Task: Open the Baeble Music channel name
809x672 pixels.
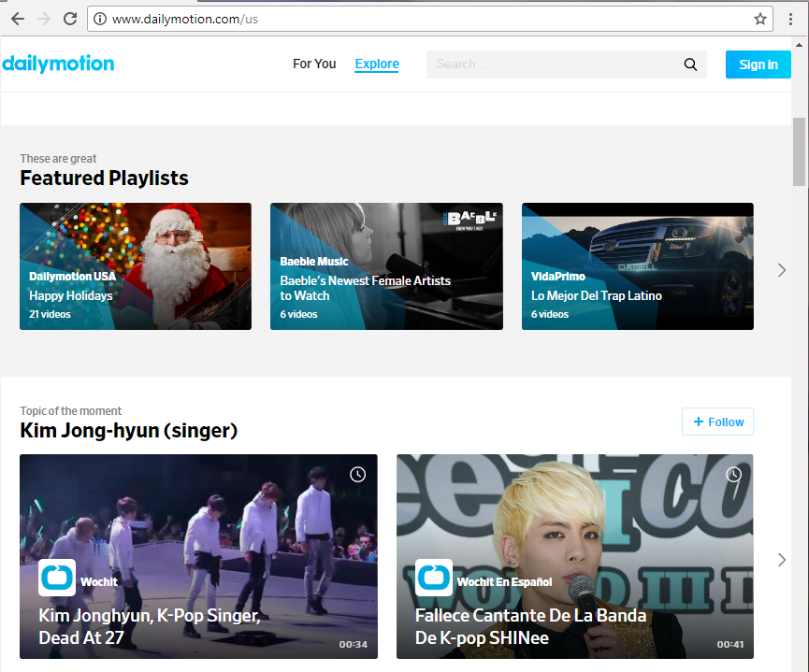Action: [x=313, y=262]
